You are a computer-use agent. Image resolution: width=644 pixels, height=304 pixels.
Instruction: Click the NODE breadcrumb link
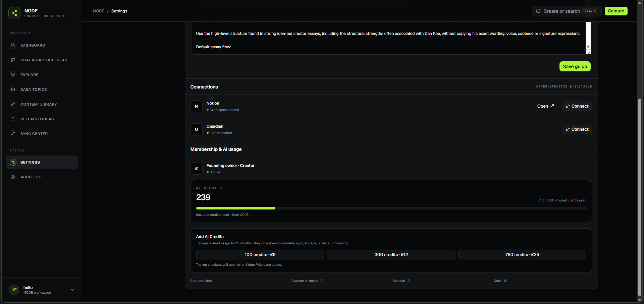[99, 11]
